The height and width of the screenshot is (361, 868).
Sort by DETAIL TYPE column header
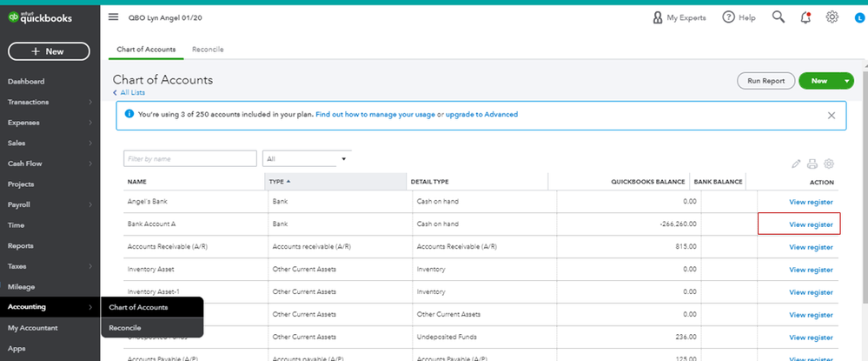477,182
